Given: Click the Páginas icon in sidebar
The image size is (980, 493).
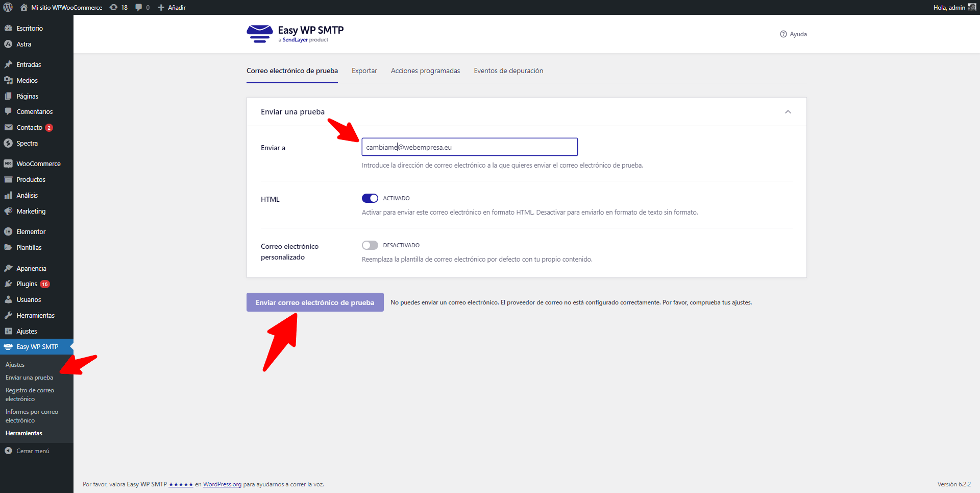Looking at the screenshot, I should point(8,96).
